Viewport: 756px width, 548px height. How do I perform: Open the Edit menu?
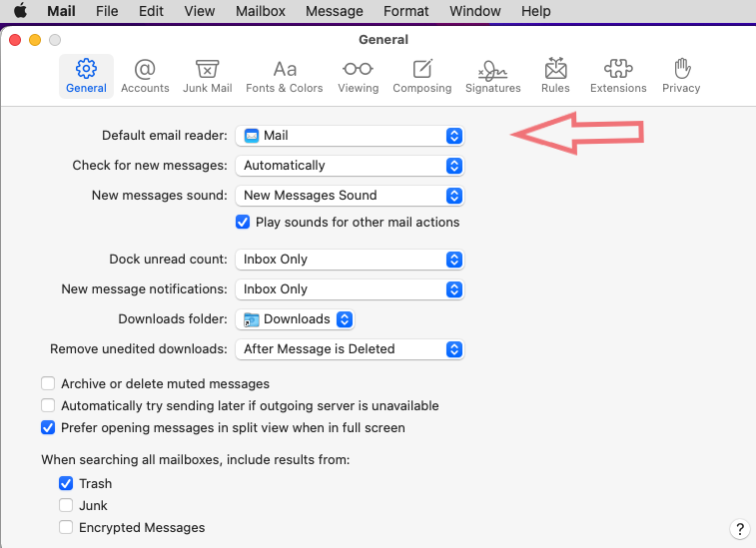click(151, 11)
